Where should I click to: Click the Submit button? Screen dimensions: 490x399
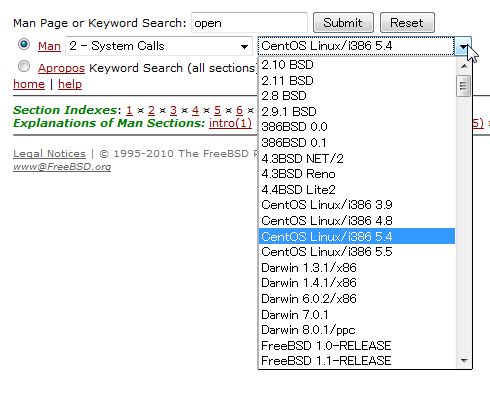(x=343, y=23)
